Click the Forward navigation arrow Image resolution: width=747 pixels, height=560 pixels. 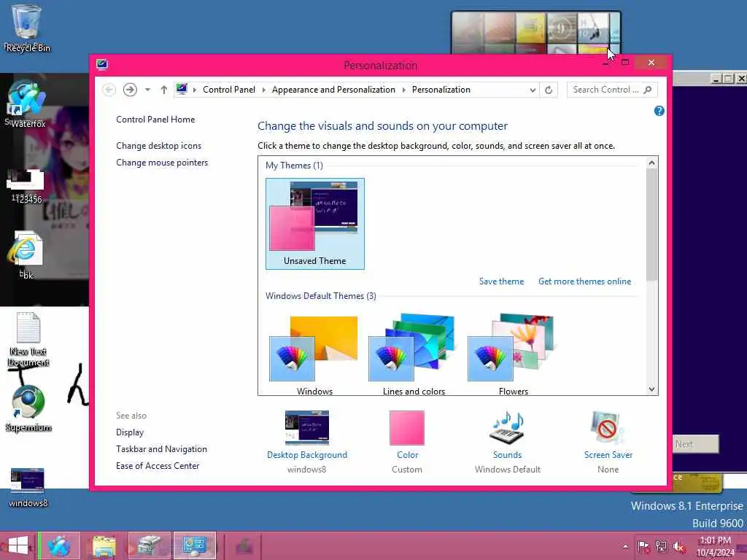pyautogui.click(x=130, y=90)
